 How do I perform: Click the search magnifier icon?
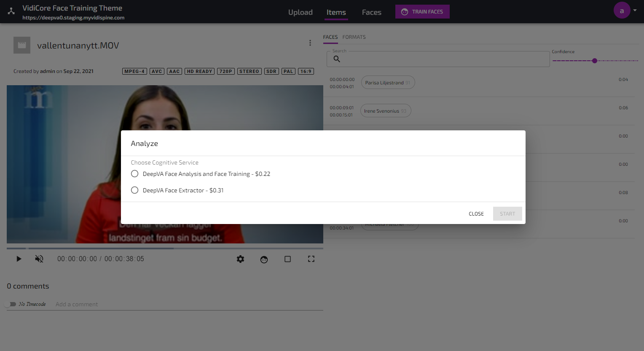tap(337, 59)
